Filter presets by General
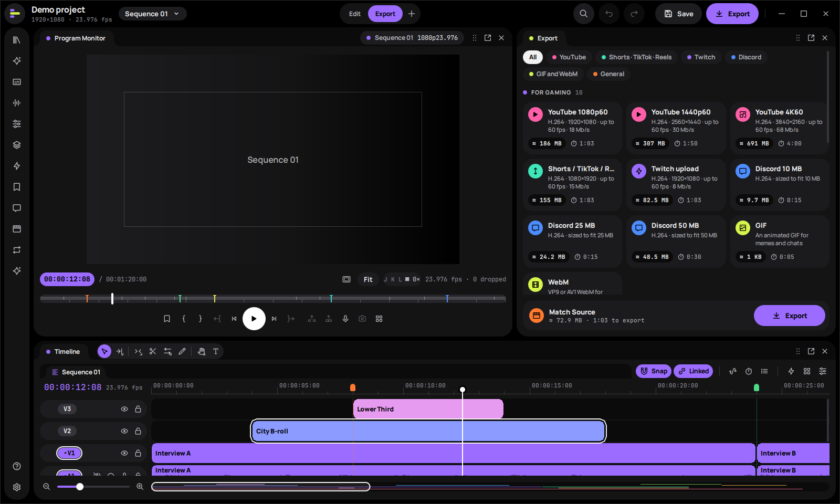Screen dimensions: 840x504 tap(609, 74)
